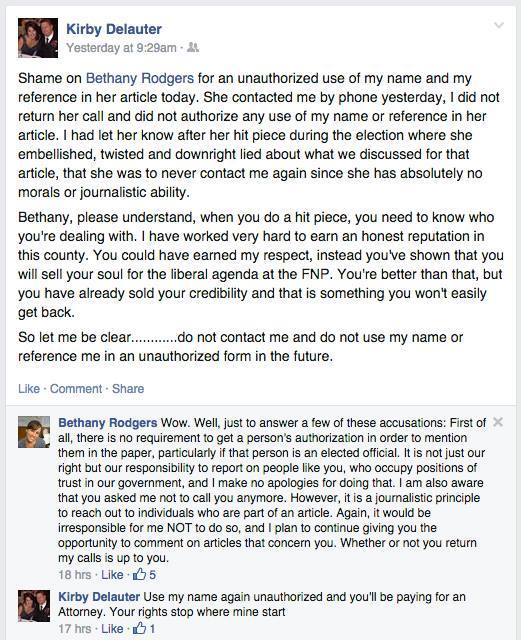Screen dimensions: 521x642
Task: Click the friends audience icon beside timestamp
Action: pyautogui.click(x=193, y=47)
